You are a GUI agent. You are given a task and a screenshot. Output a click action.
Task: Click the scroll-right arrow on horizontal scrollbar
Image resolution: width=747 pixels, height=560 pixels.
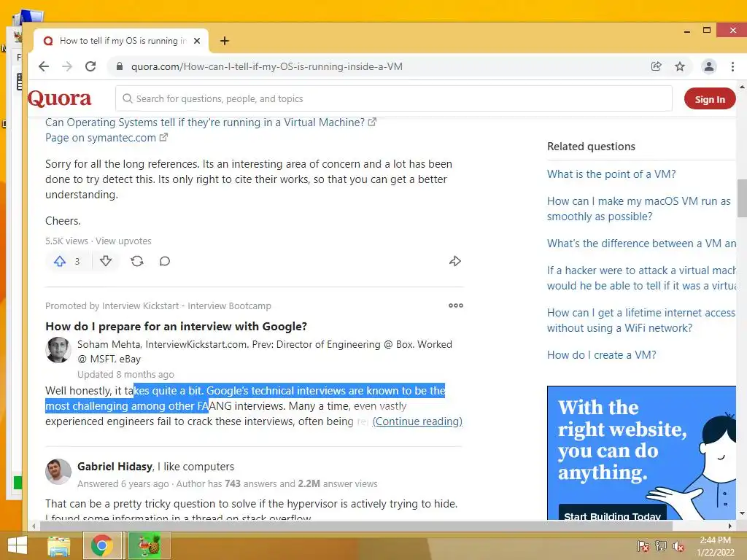click(729, 526)
